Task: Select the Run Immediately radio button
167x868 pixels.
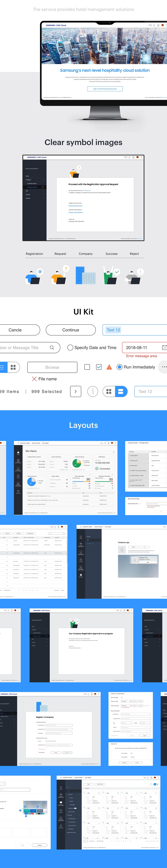Action: [119, 367]
